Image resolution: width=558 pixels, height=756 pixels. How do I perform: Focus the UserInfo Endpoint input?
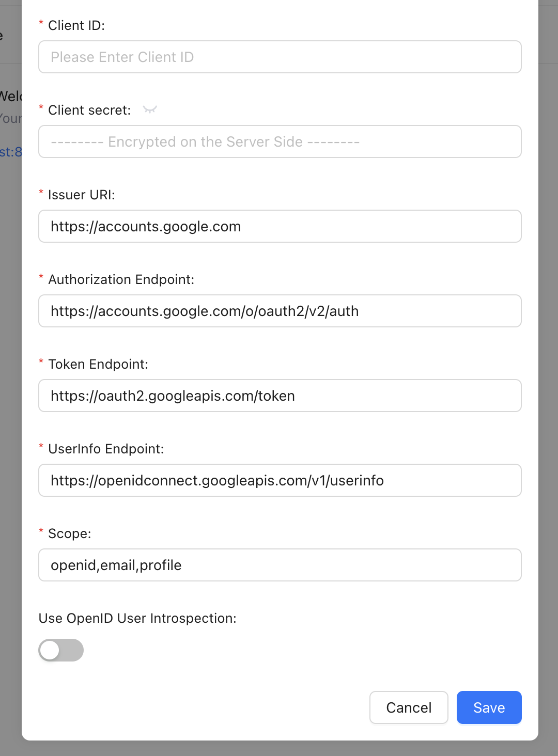(280, 480)
